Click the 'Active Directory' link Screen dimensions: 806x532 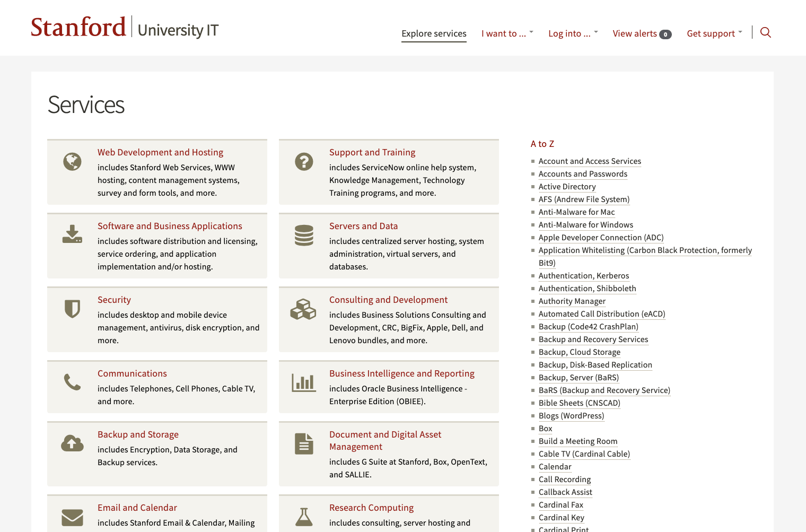567,187
